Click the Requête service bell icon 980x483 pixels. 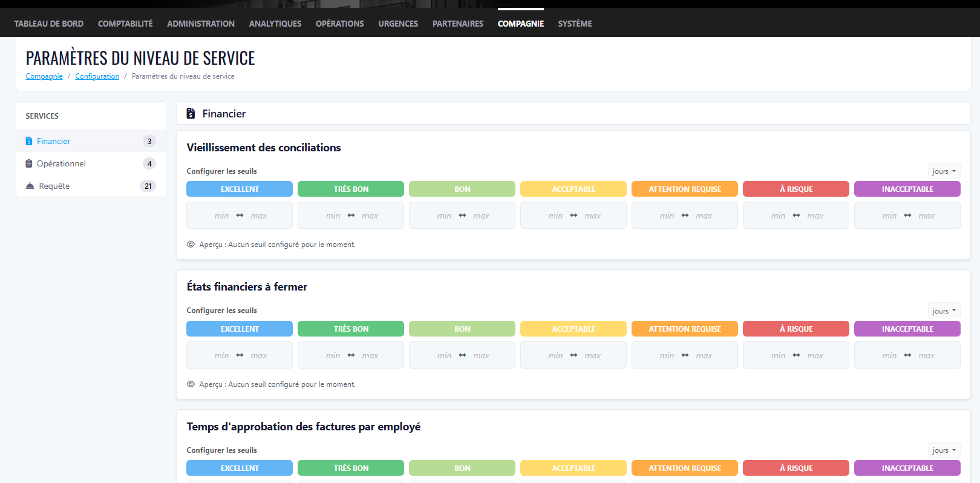[30, 186]
